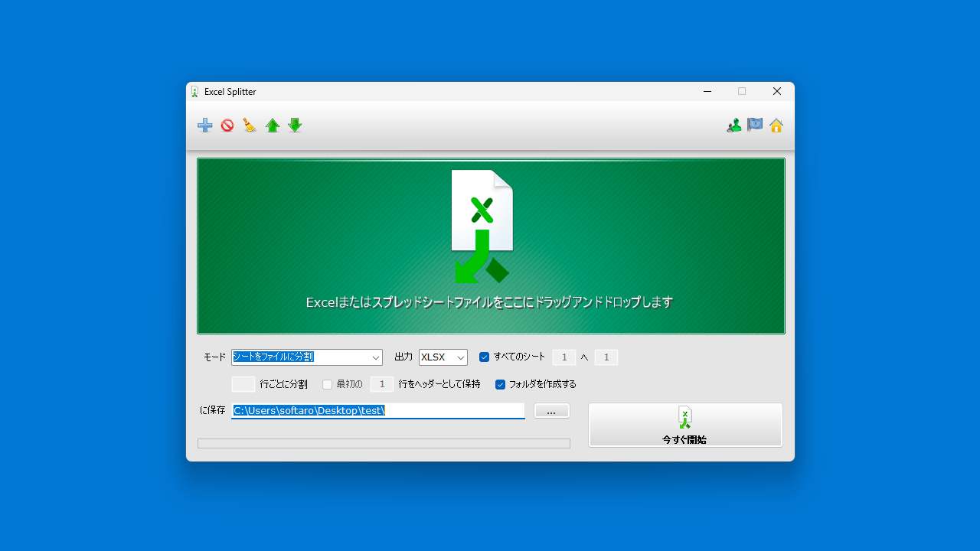
Task: Click the progress bar at bottom
Action: coord(384,443)
